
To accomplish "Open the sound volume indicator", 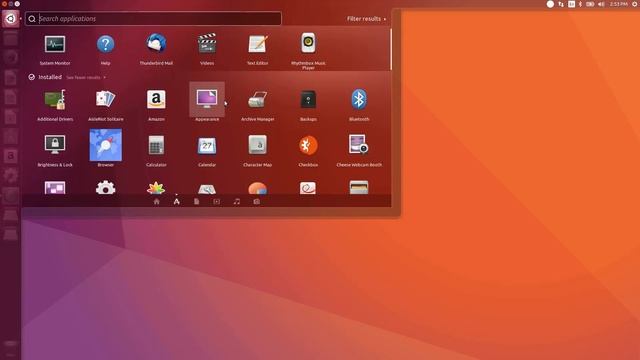I will click(x=601, y=4).
